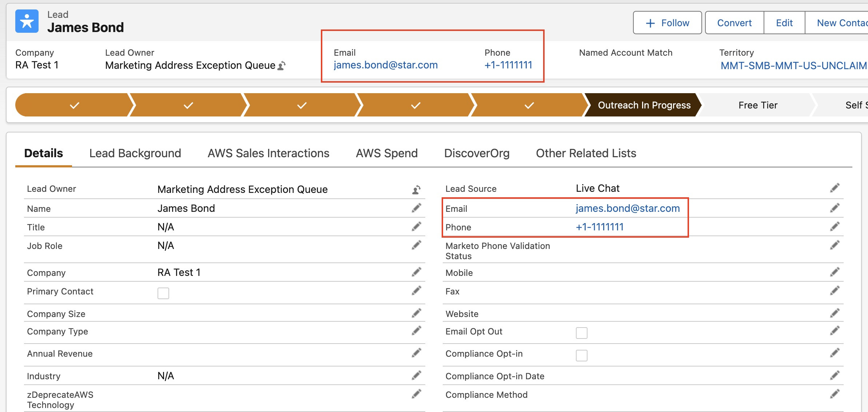The height and width of the screenshot is (412, 868).
Task: Edit zDeprecateAWS Technology pencil icon
Action: tap(417, 394)
